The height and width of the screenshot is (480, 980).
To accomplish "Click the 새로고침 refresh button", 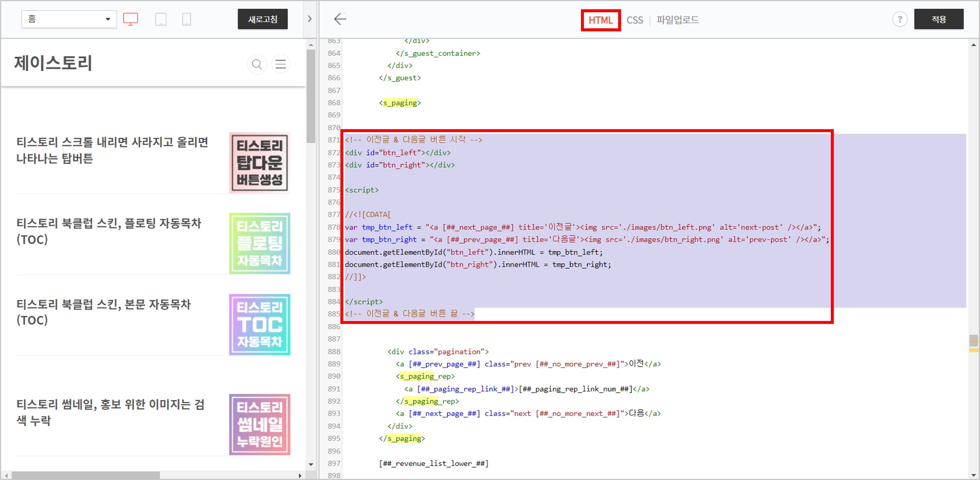I will coord(263,19).
